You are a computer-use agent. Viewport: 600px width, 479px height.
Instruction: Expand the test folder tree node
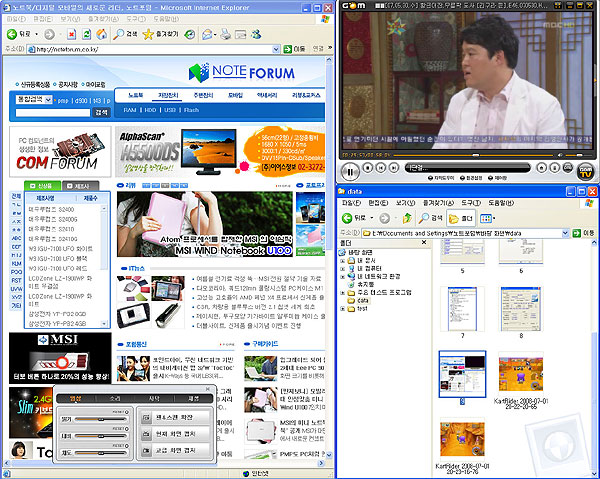click(342, 309)
